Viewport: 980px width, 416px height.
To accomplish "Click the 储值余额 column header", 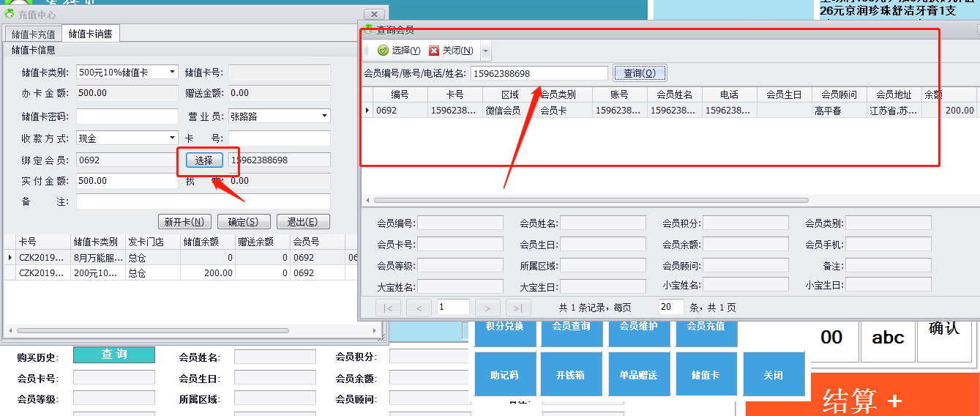I will (x=208, y=242).
